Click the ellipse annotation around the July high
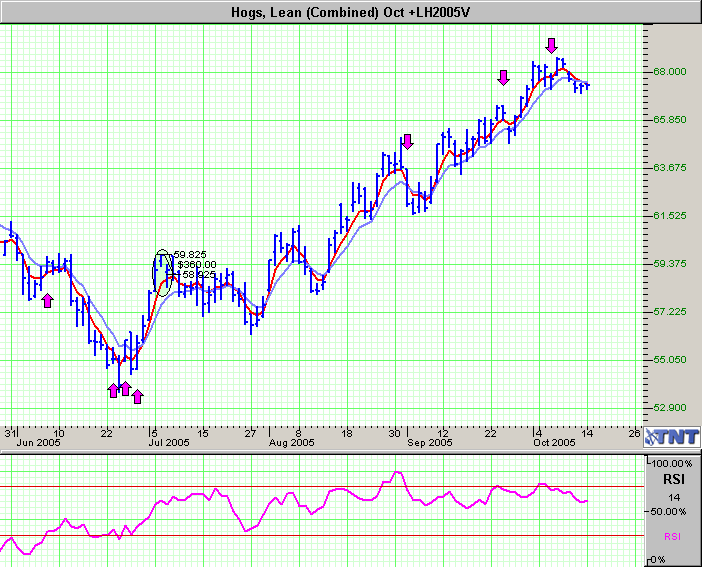 [163, 271]
